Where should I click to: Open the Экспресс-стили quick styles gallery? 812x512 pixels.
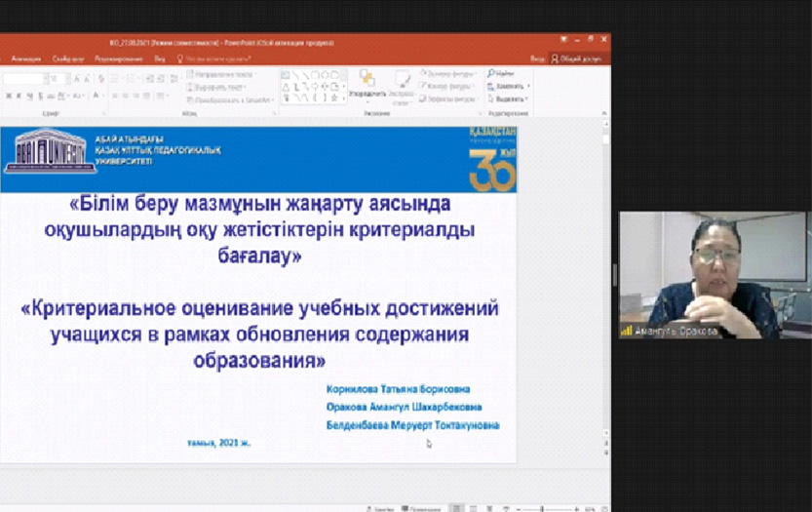tap(400, 84)
